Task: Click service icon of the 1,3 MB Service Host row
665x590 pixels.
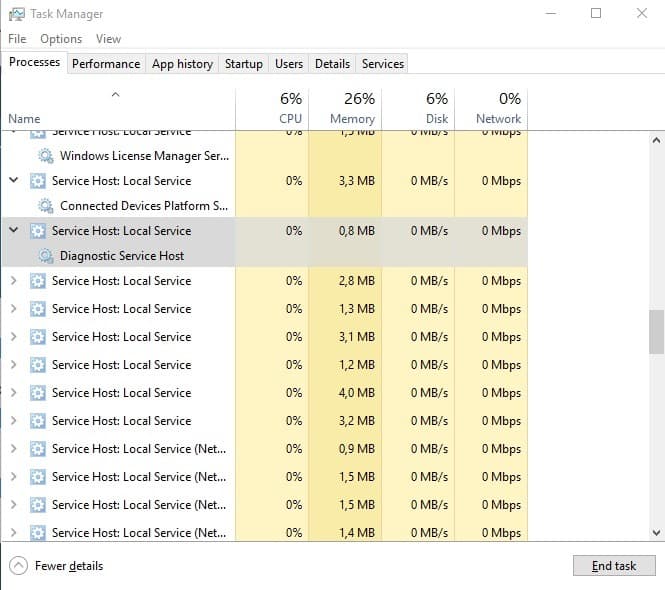Action: pyautogui.click(x=38, y=309)
